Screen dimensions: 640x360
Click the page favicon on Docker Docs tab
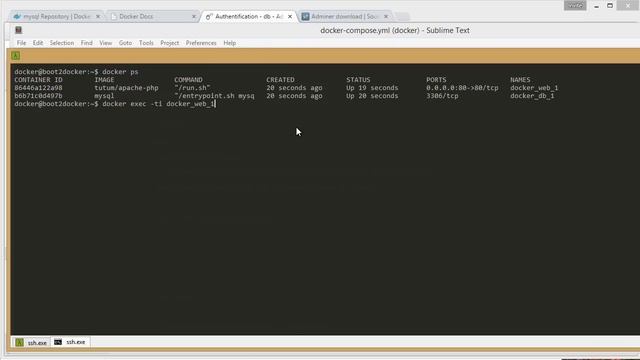pos(113,16)
